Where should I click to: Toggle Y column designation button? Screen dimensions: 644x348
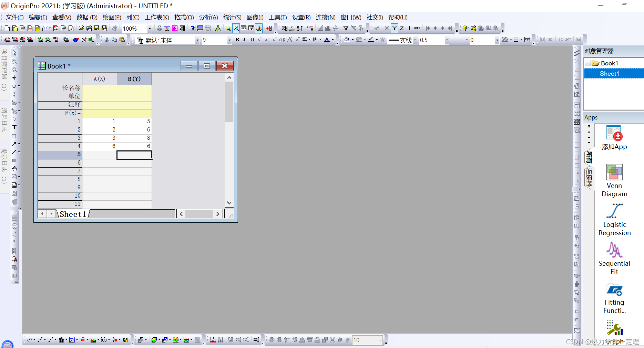coord(394,28)
